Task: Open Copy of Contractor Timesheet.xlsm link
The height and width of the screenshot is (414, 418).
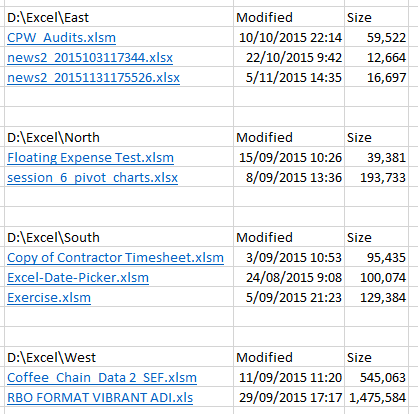Action: click(x=115, y=258)
